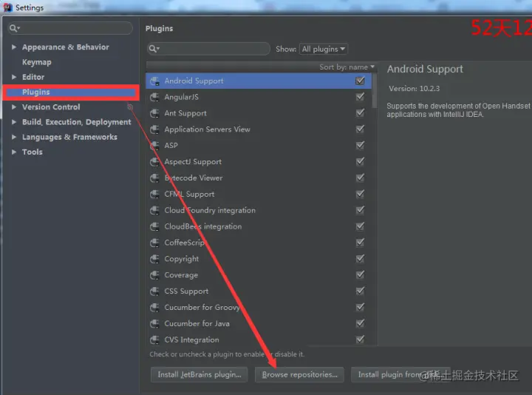This screenshot has height=395, width=532.
Task: Click the AngularJS plugin icon
Action: click(x=154, y=97)
